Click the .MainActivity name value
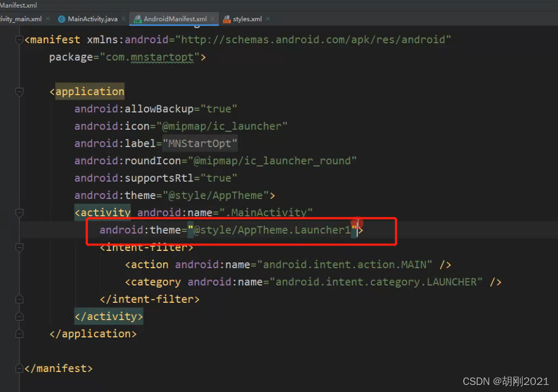Screen dimensions: 558x392 (265, 212)
